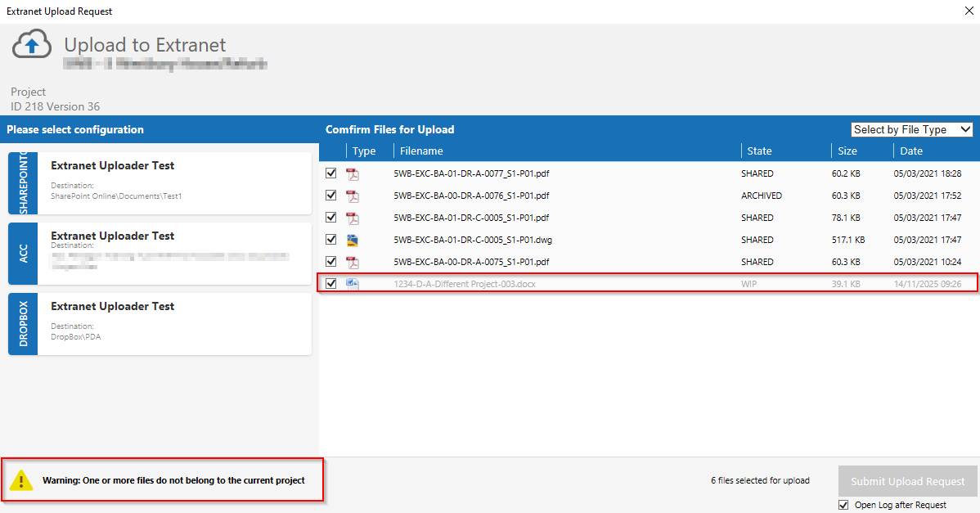The width and height of the screenshot is (980, 513).
Task: Click PDF icon for 5WB-EXC-BA-00-DR-A-0075_S1-P01.pdf
Action: click(x=353, y=262)
